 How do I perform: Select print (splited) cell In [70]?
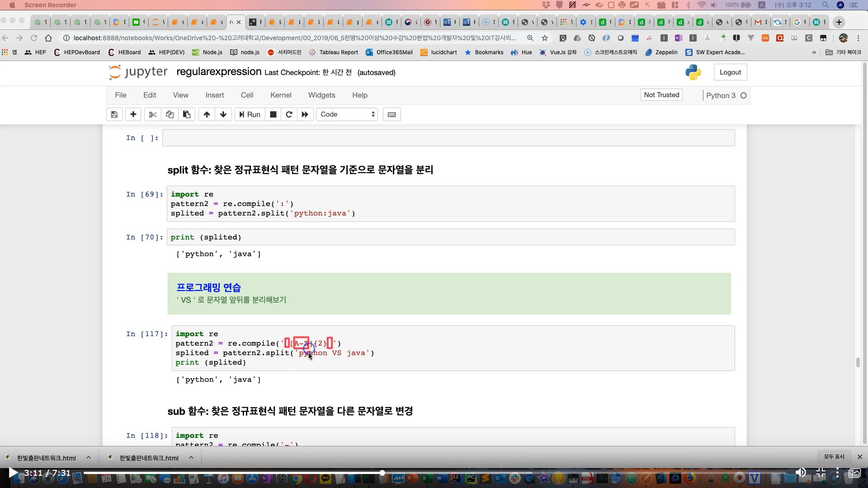[451, 237]
